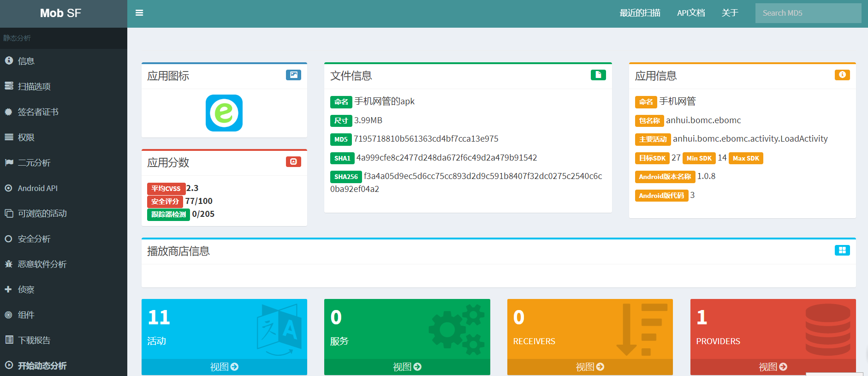Select 签名者证书 sidebar item
868x376 pixels.
tap(38, 112)
